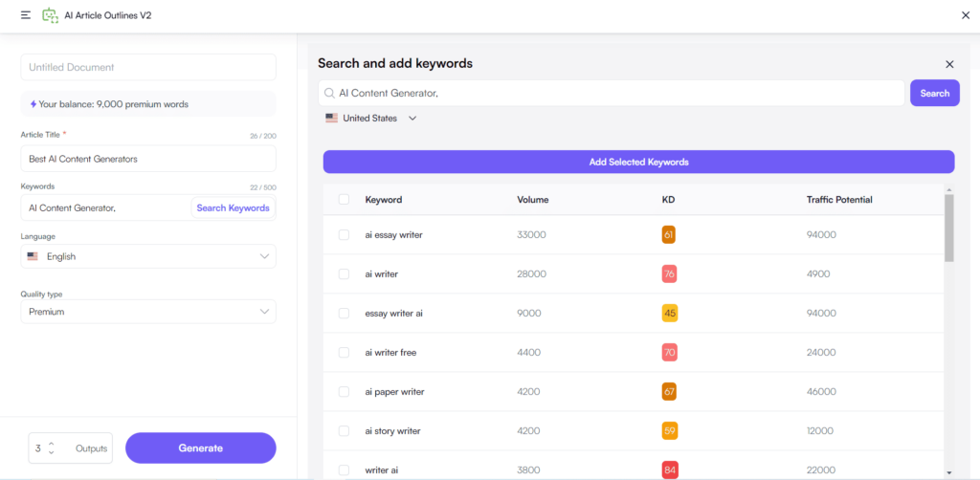Click Add Selected Keywords button
The height and width of the screenshot is (480, 980).
pyautogui.click(x=638, y=162)
